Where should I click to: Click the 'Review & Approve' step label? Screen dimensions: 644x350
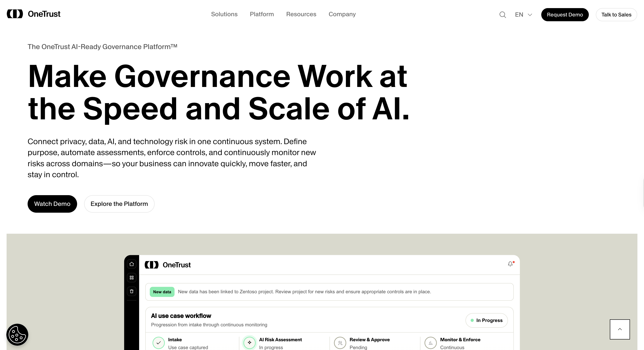coord(370,339)
